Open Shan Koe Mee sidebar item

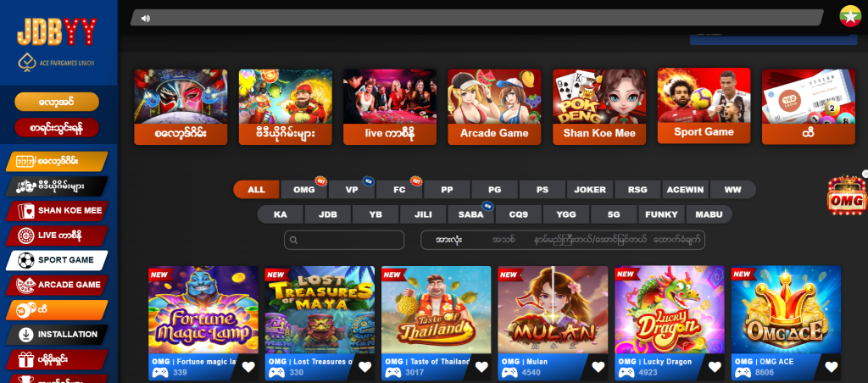click(x=57, y=211)
